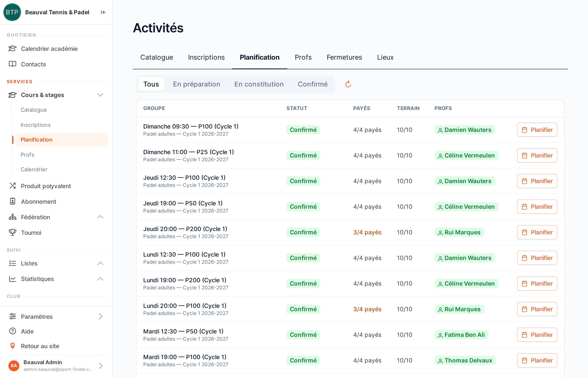Open Paramètres submenu via its chevron
This screenshot has height=378, width=588.
click(x=100, y=316)
